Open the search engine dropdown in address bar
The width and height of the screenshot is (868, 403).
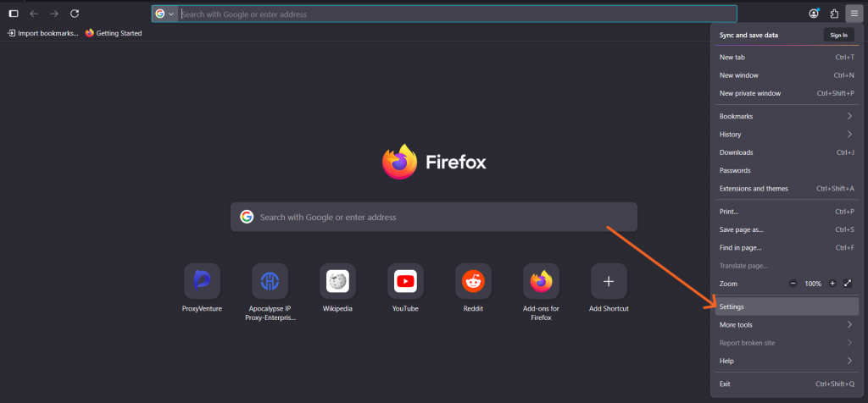coord(164,14)
